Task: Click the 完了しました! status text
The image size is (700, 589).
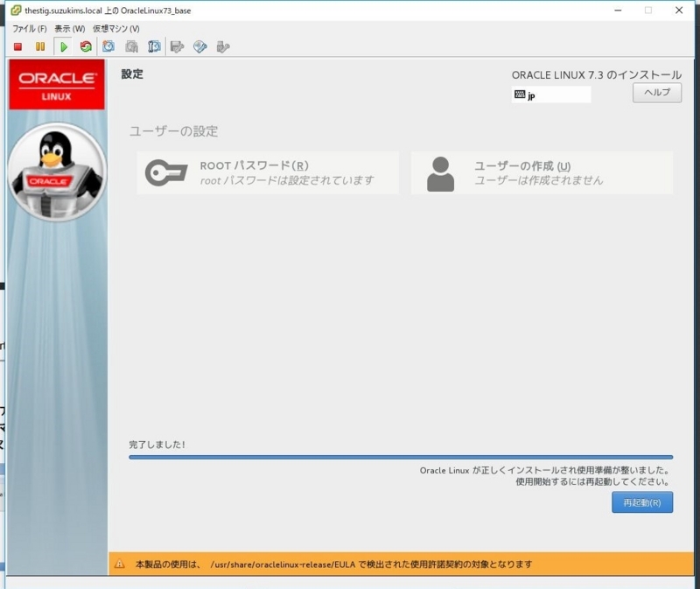Action: (157, 445)
